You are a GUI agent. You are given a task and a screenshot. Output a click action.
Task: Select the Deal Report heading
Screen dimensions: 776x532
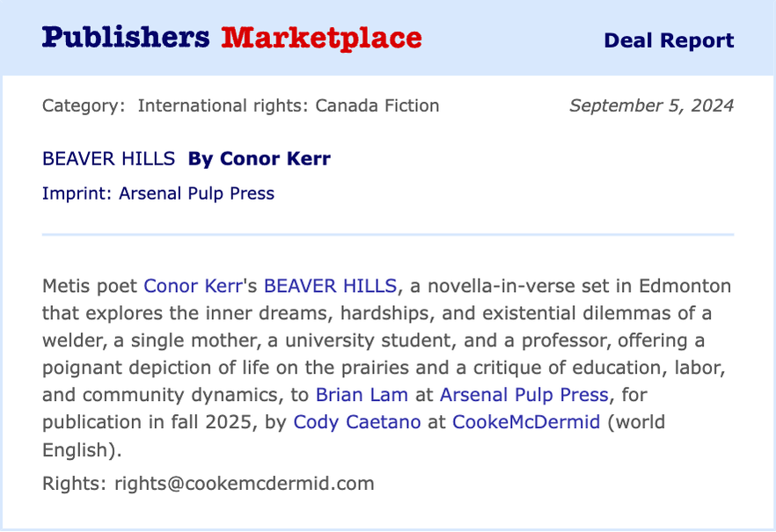click(x=669, y=40)
